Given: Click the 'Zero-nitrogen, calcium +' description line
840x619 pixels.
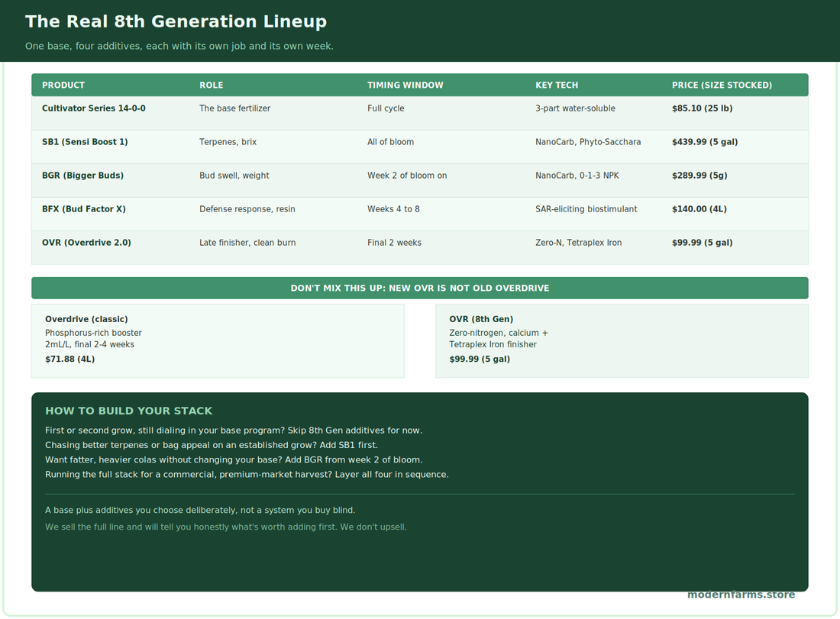Looking at the screenshot, I should [498, 333].
